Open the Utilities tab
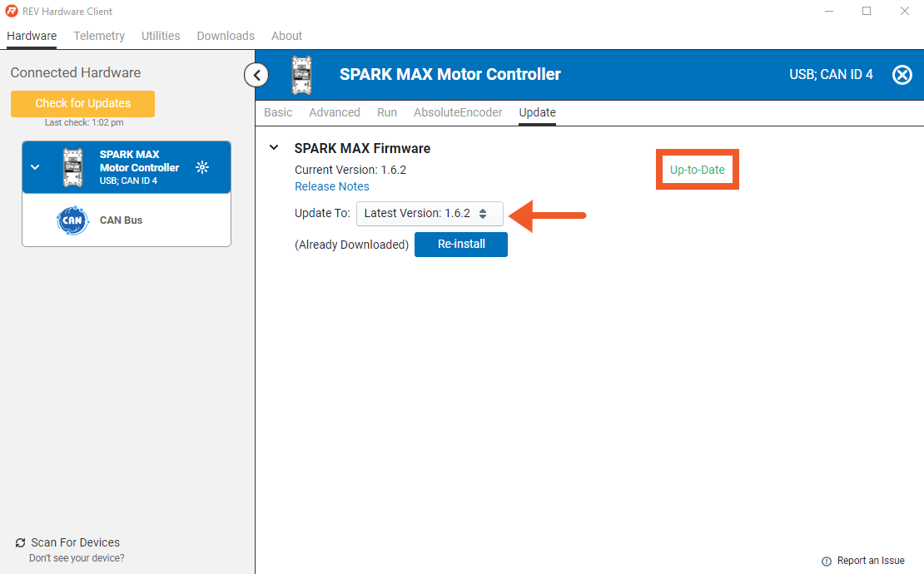The width and height of the screenshot is (924, 574). 161,36
